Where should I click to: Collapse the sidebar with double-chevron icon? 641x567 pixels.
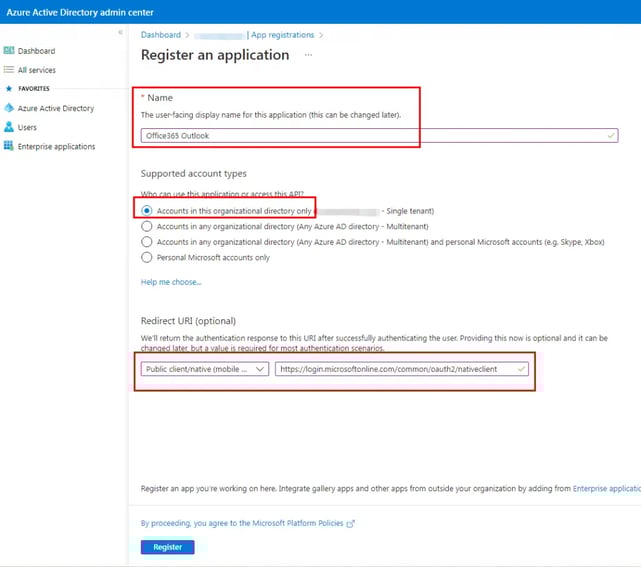(x=120, y=33)
